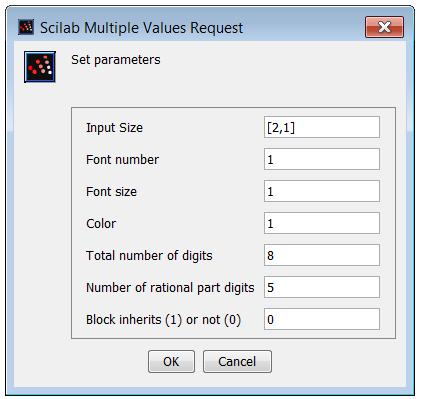This screenshot has height=399, width=422.
Task: Click the Font number input box
Action: (x=322, y=159)
